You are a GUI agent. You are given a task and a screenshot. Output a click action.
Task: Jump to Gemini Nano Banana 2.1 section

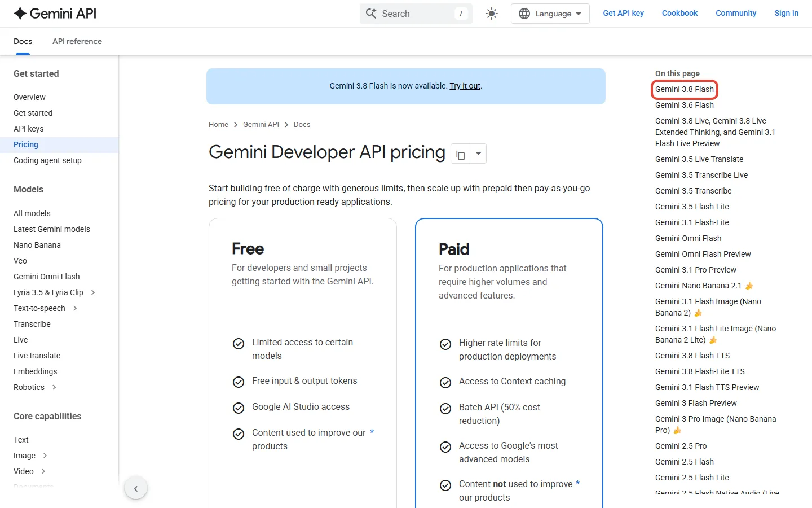coord(704,286)
